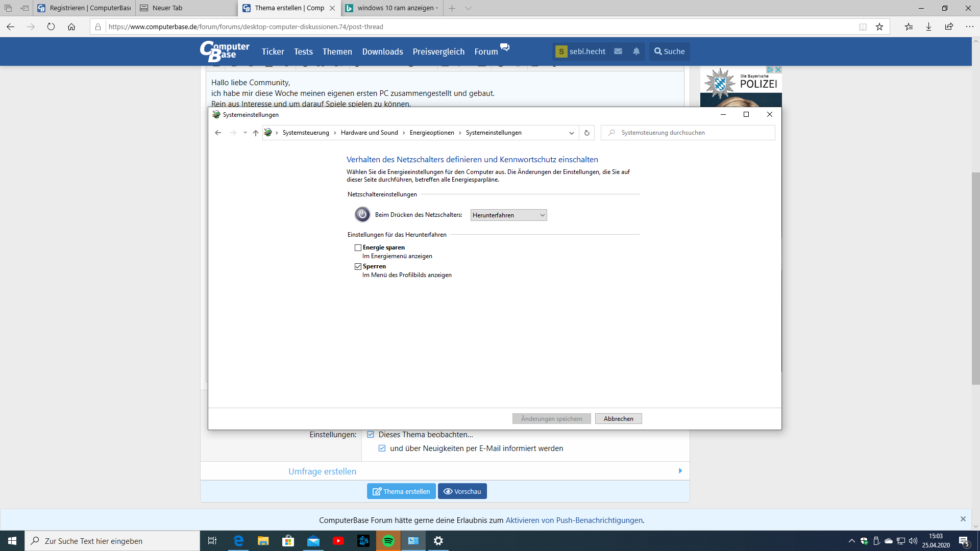Click the favorites star icon in address bar

coord(879,27)
